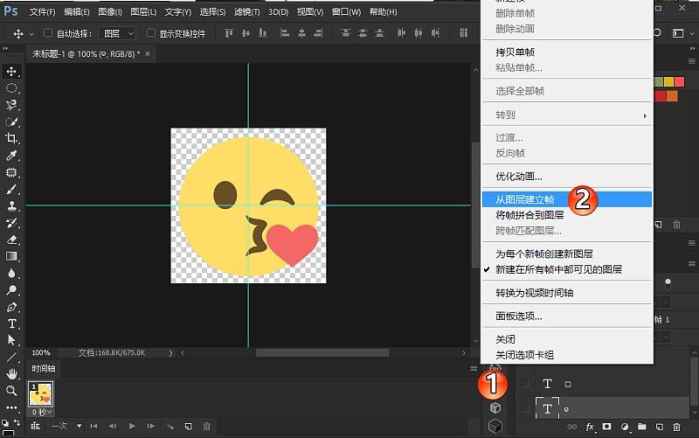The image size is (699, 438).
Task: Open the Move tool preset picker arrow
Action: 31,34
